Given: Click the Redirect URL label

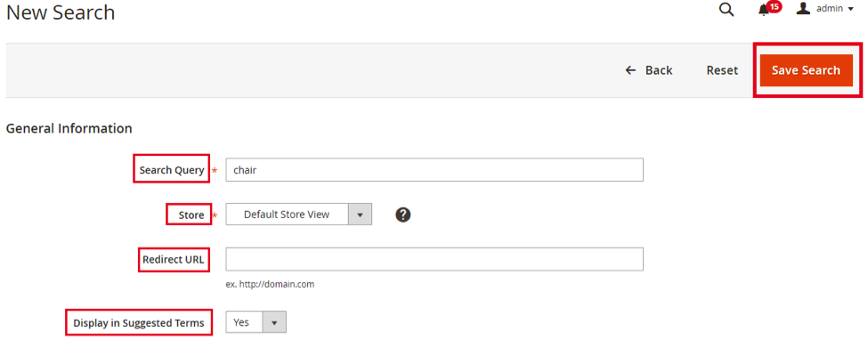Looking at the screenshot, I should (174, 259).
